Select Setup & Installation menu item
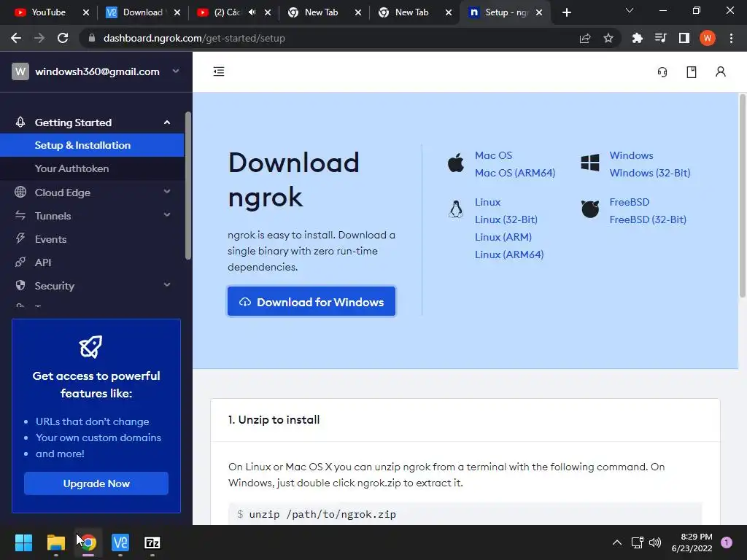This screenshot has width=747, height=560. pos(92,145)
